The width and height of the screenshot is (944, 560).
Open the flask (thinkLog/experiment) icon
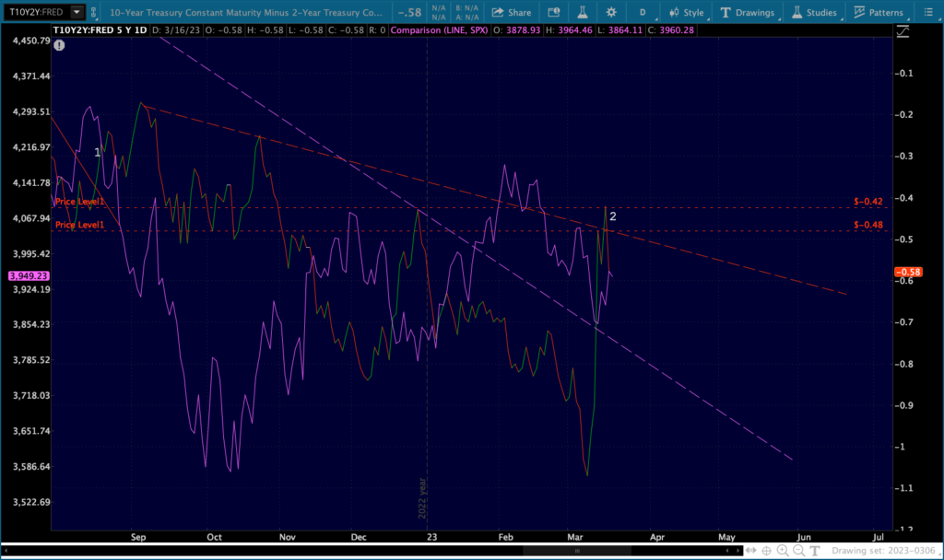tap(583, 13)
